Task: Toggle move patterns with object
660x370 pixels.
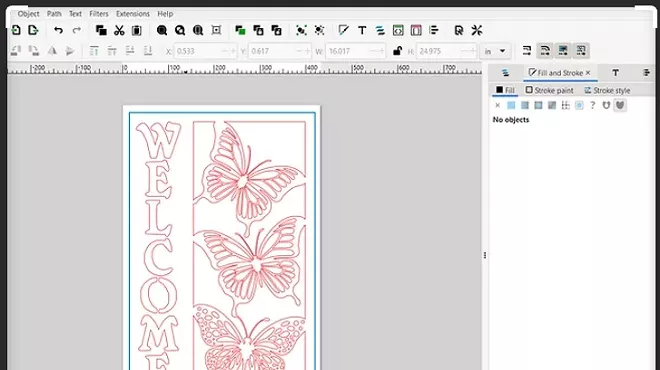Action: (x=581, y=51)
